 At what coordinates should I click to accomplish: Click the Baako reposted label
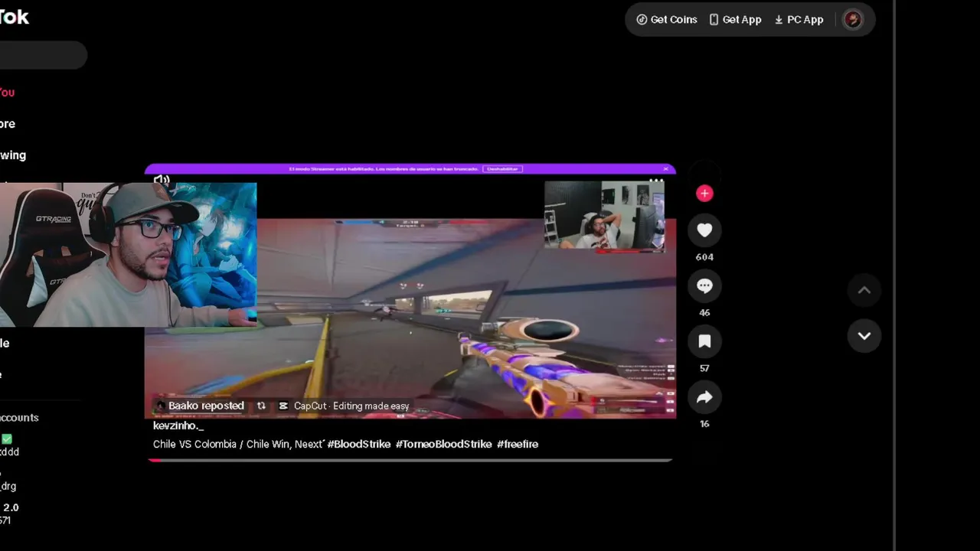pyautogui.click(x=206, y=406)
